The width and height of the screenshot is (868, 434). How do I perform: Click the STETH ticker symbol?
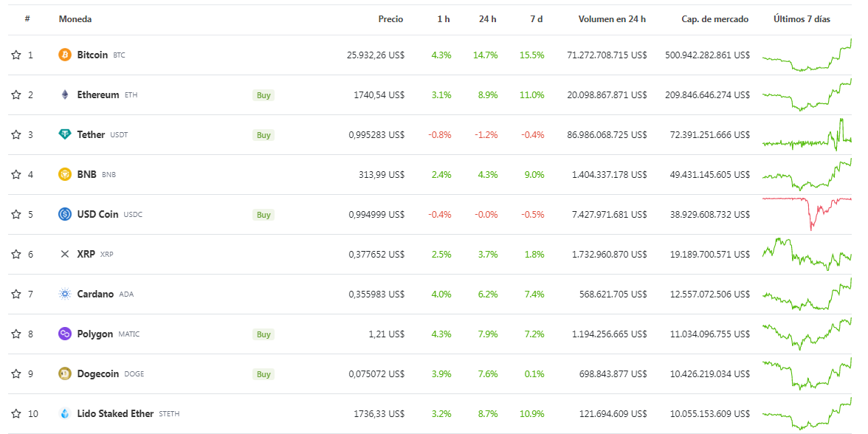tap(170, 413)
